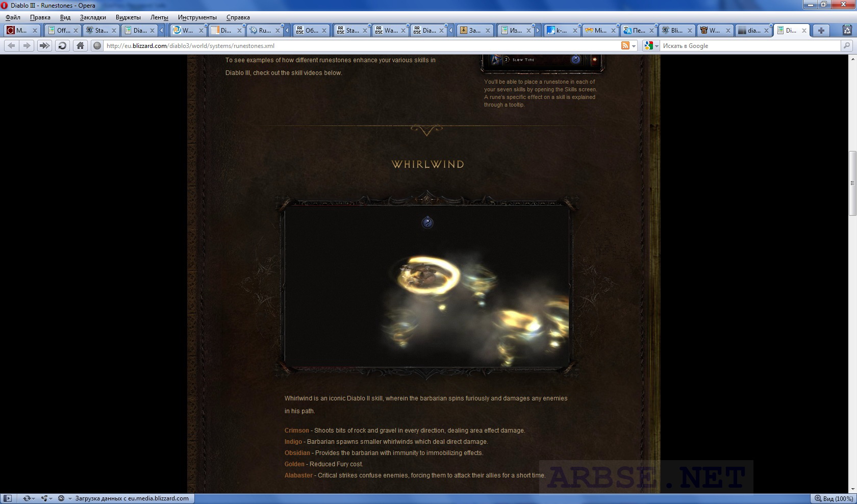Click the Google search field
This screenshot has height=504, width=857.
pyautogui.click(x=750, y=45)
